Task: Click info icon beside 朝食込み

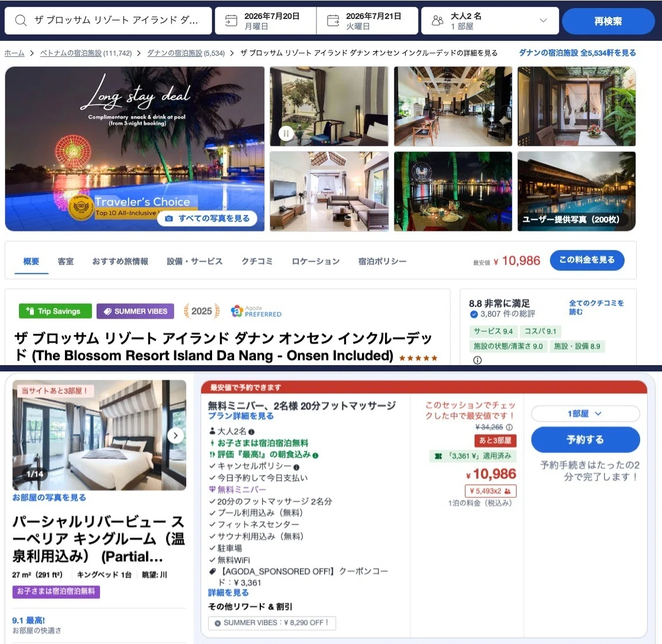Action: pos(315,455)
